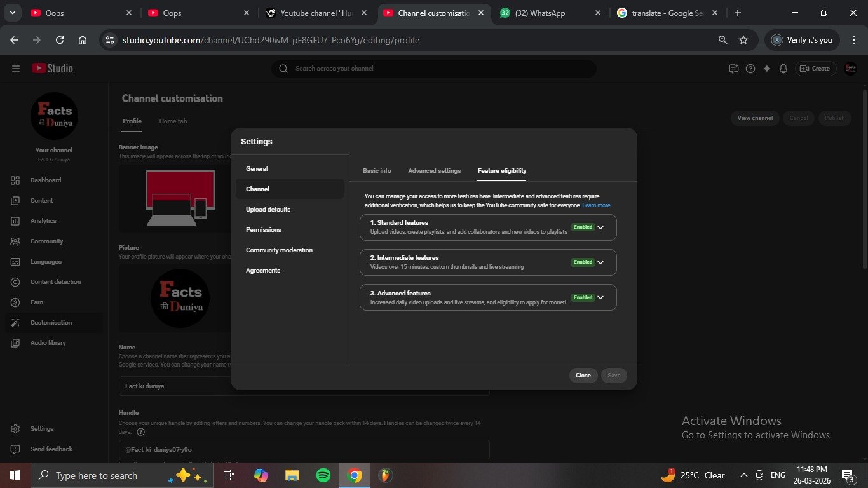Open the help question mark icon

(750, 69)
